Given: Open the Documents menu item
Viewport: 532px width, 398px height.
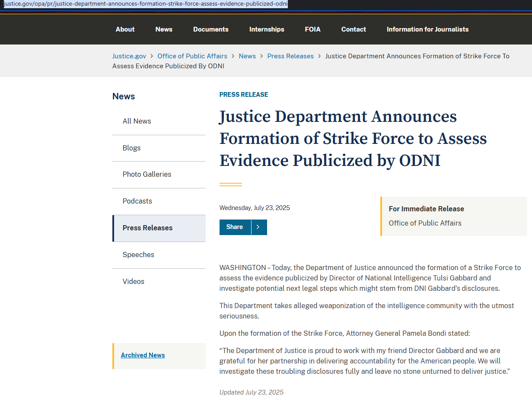Looking at the screenshot, I should pos(211,29).
